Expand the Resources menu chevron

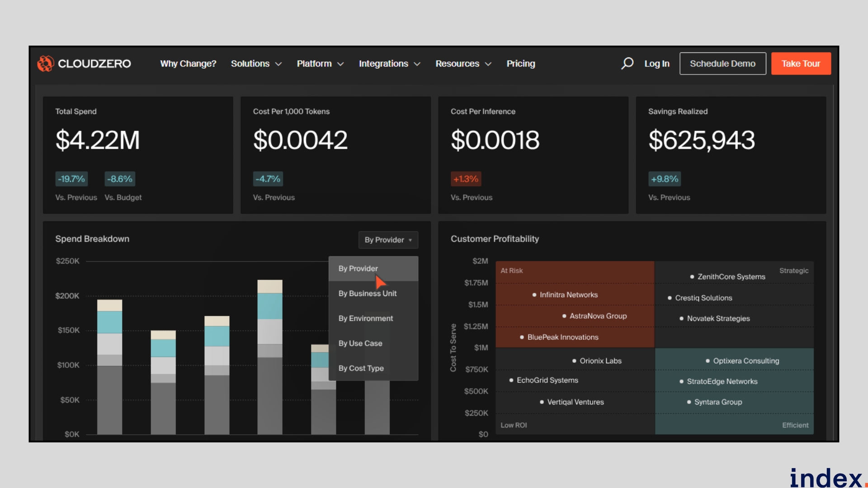pos(488,64)
